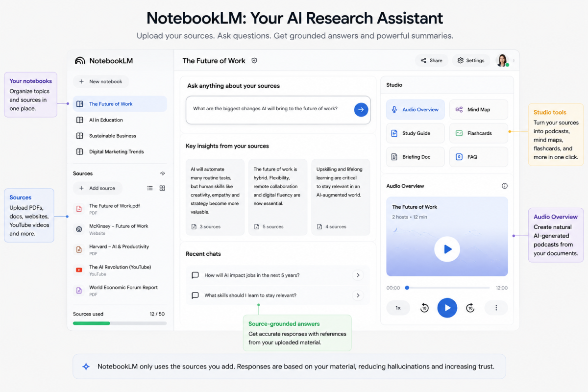Image resolution: width=588 pixels, height=392 pixels.
Task: Open the Mind Map studio tool
Action: [479, 110]
